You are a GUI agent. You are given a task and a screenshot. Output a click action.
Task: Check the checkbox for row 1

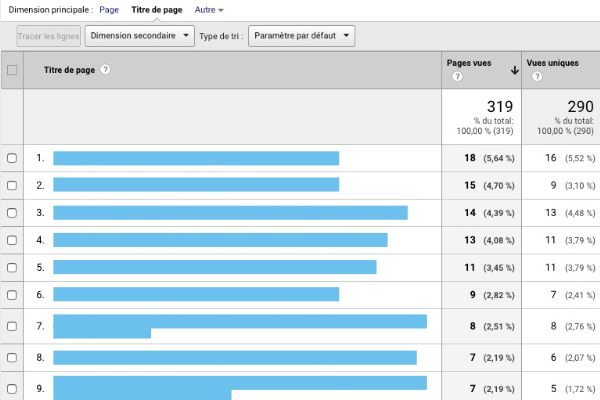tap(12, 158)
